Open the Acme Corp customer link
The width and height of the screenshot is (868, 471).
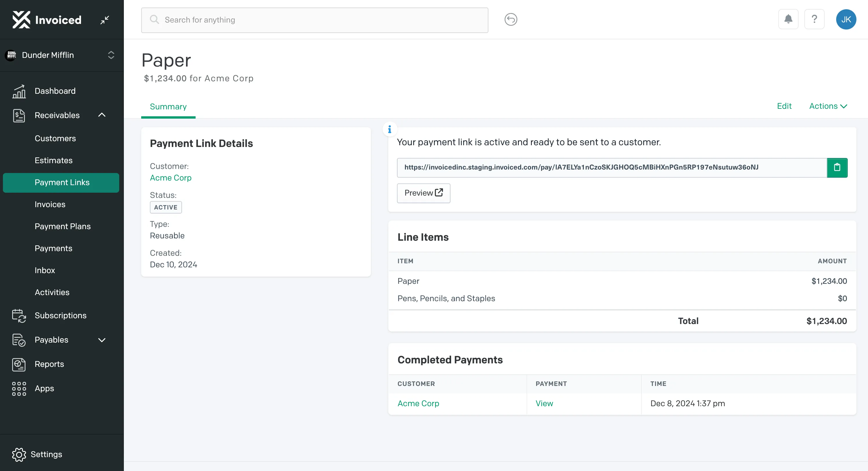pos(170,178)
